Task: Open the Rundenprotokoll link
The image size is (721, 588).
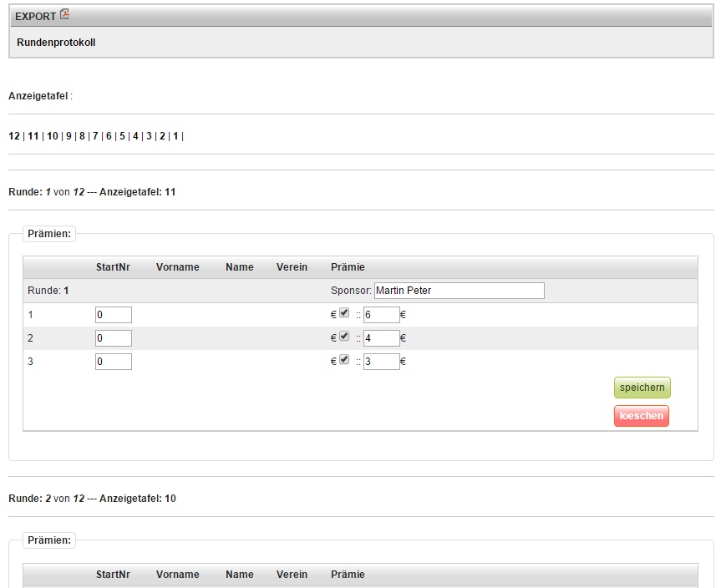Action: (56, 42)
